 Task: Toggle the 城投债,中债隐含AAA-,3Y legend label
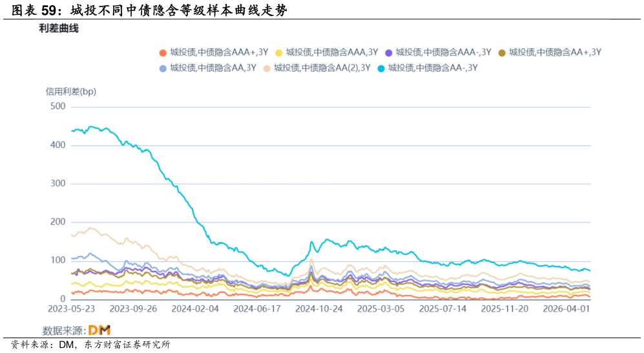click(x=444, y=52)
